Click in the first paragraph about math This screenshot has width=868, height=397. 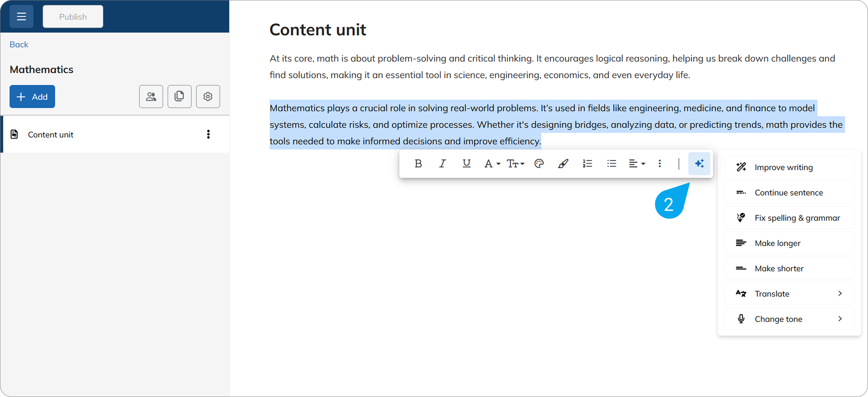(x=552, y=66)
